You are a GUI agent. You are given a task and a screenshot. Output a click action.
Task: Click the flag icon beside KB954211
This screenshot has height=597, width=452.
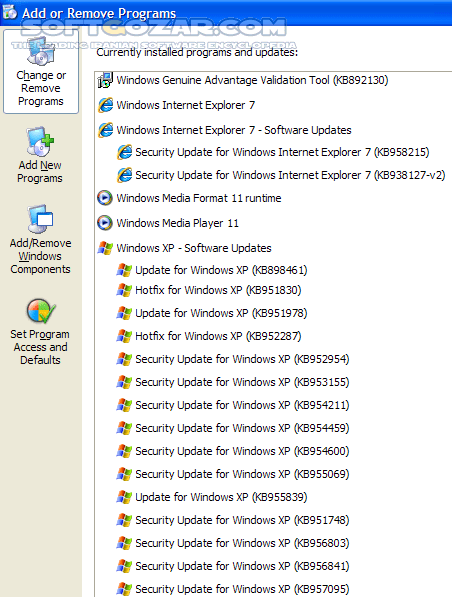point(124,405)
